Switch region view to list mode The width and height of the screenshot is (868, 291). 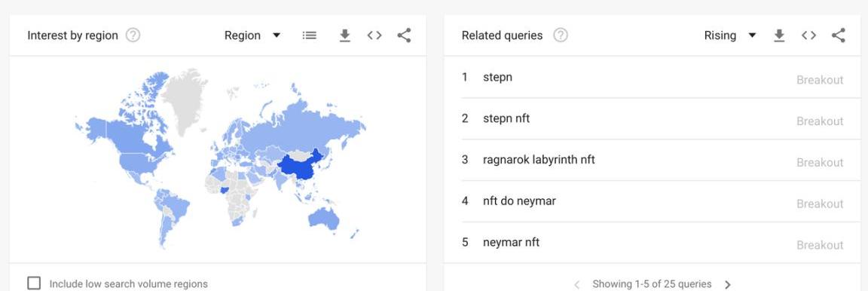coord(310,35)
